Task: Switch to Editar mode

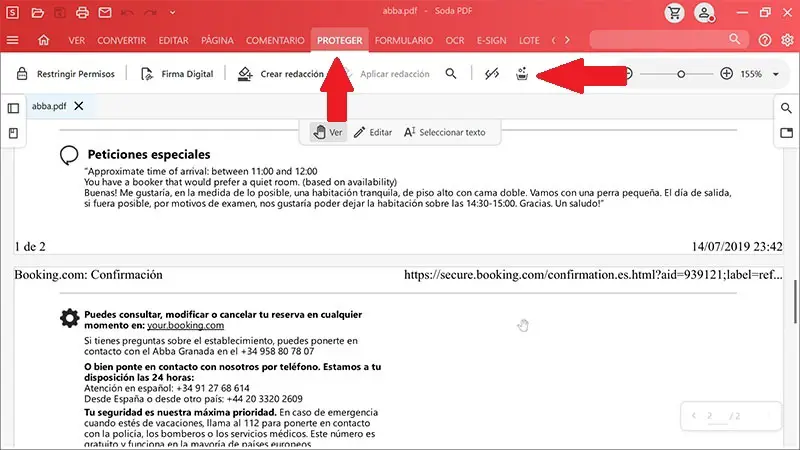Action: pyautogui.click(x=373, y=132)
